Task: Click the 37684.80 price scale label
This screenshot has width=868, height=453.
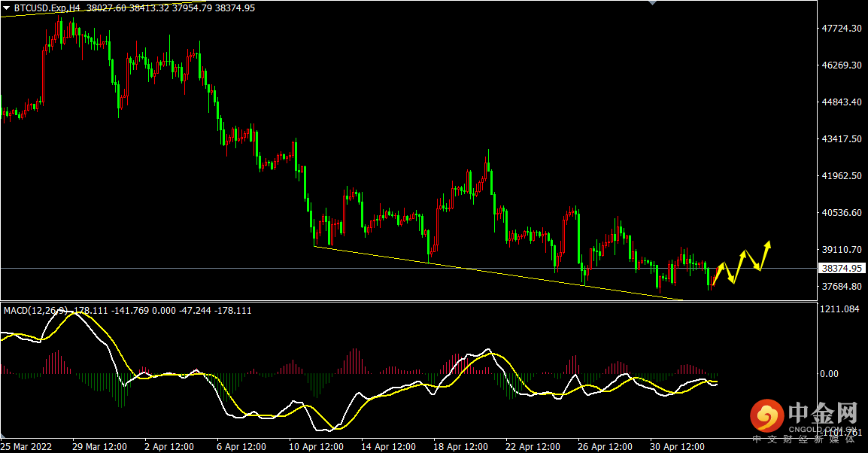Action: (842, 286)
